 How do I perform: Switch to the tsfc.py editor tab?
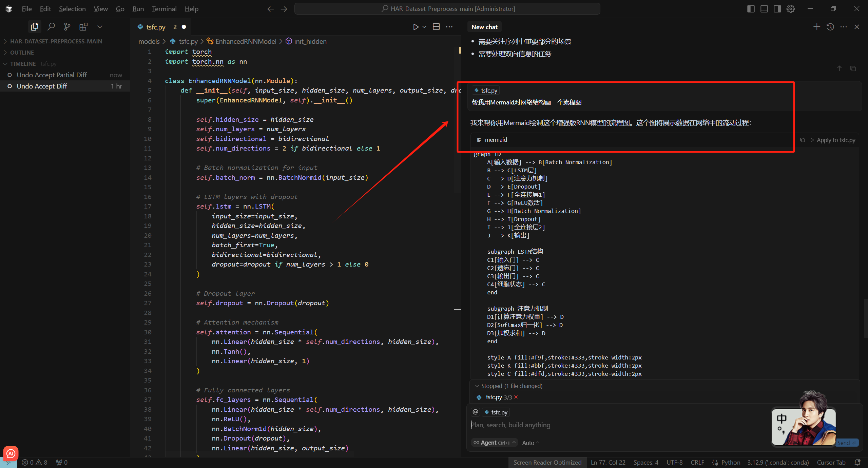(x=156, y=27)
